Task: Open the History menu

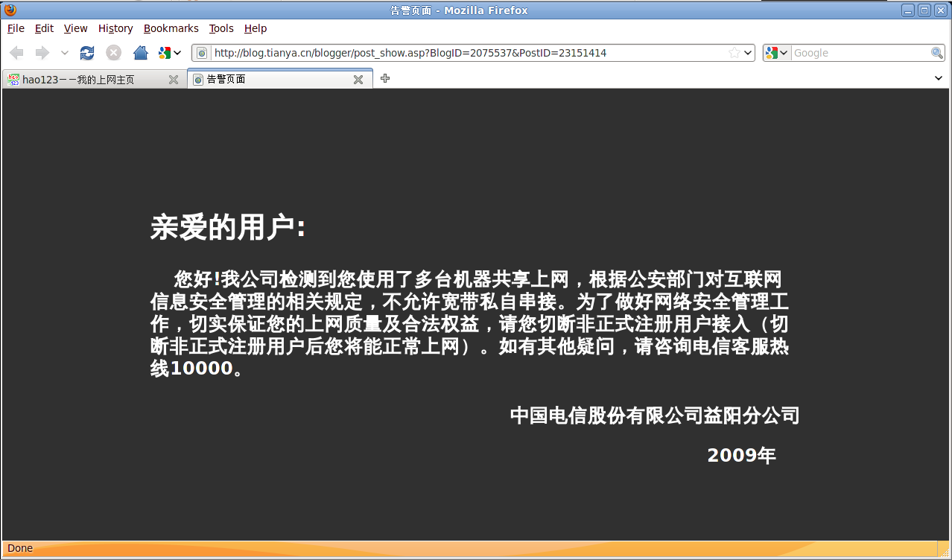Action: click(115, 28)
